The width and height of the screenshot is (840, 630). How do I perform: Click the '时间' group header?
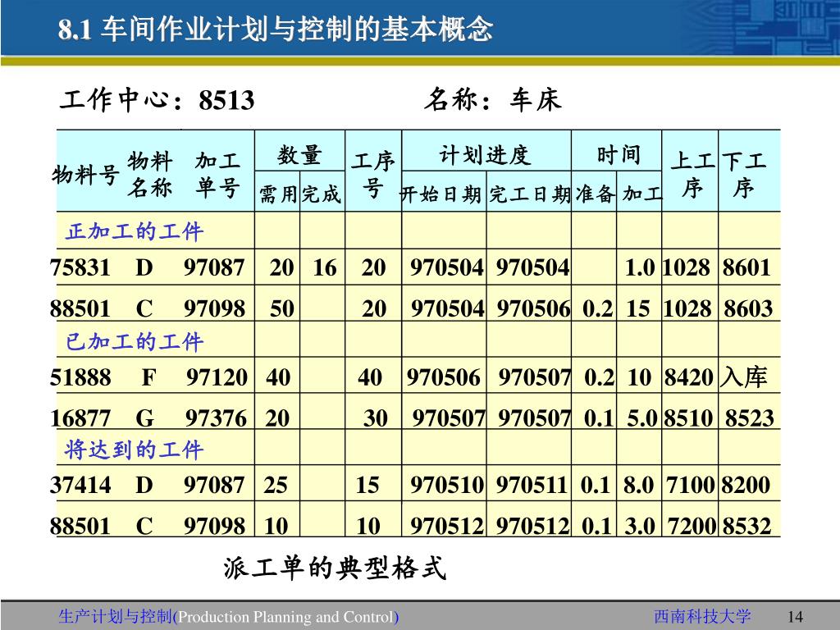(x=619, y=155)
